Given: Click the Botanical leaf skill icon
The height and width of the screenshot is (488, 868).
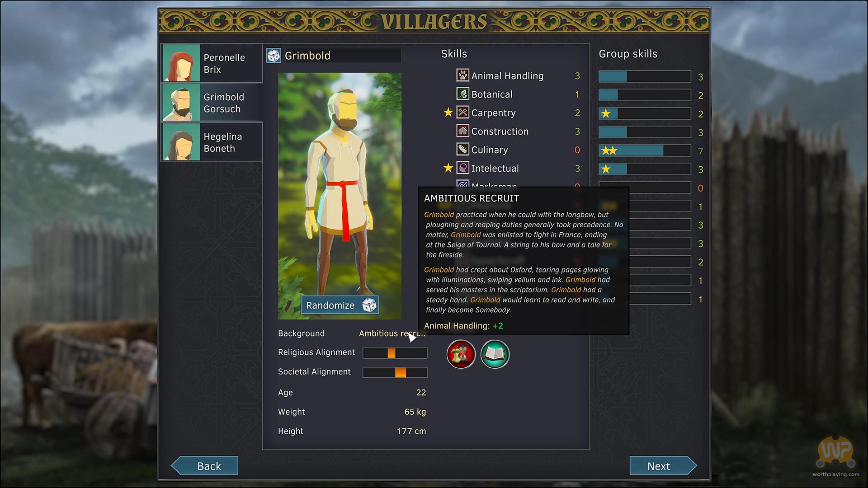Looking at the screenshot, I should coord(462,94).
